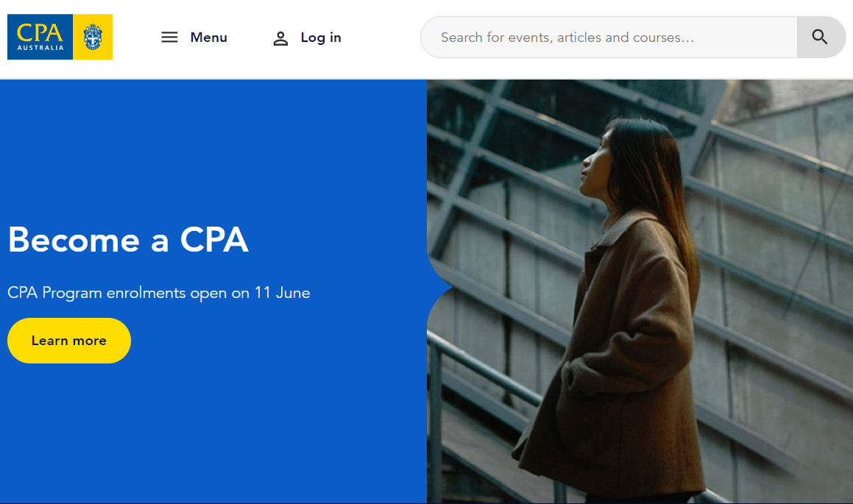Click the CPA Program enrolments announcement text
This screenshot has width=853, height=504.
coord(158,292)
